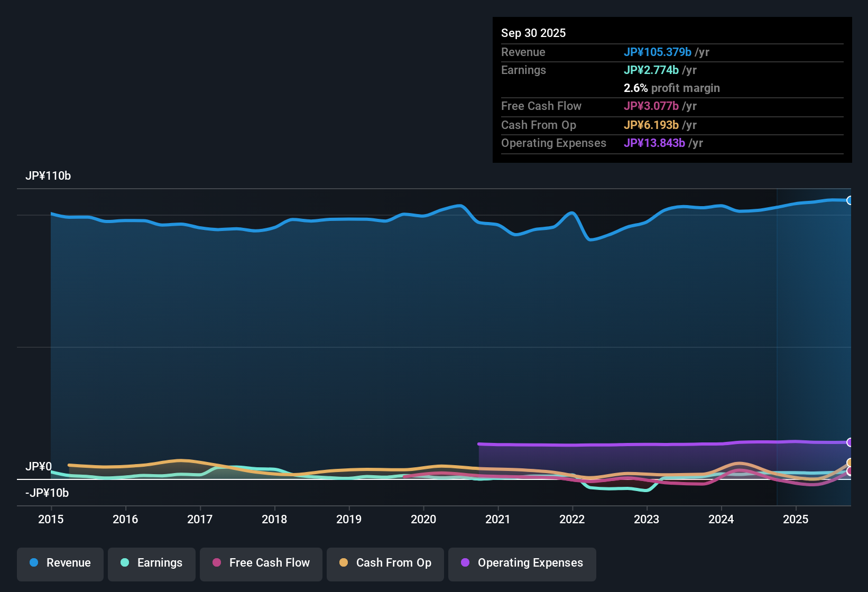The height and width of the screenshot is (592, 868).
Task: Click the JP¥105.379b Revenue value
Action: click(x=658, y=52)
